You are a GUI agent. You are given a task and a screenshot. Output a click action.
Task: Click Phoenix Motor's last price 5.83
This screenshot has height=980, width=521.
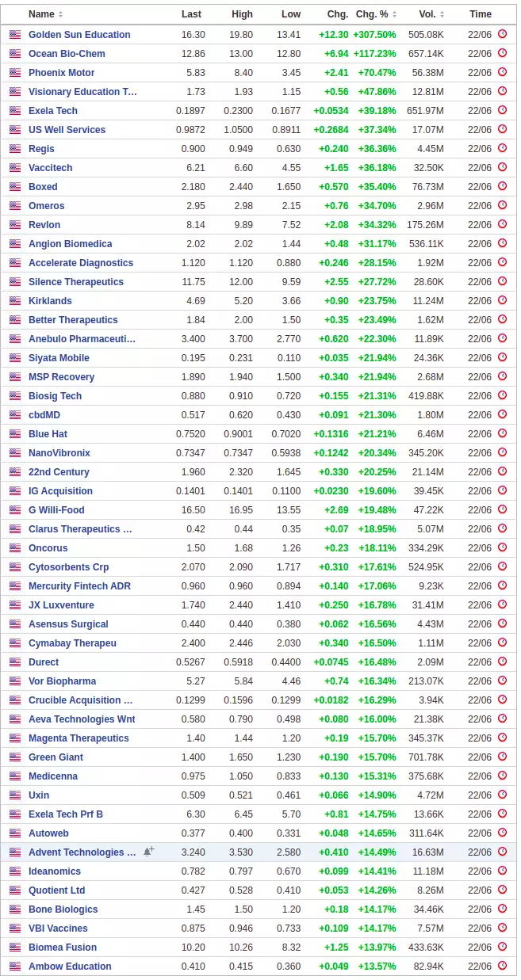[195, 73]
